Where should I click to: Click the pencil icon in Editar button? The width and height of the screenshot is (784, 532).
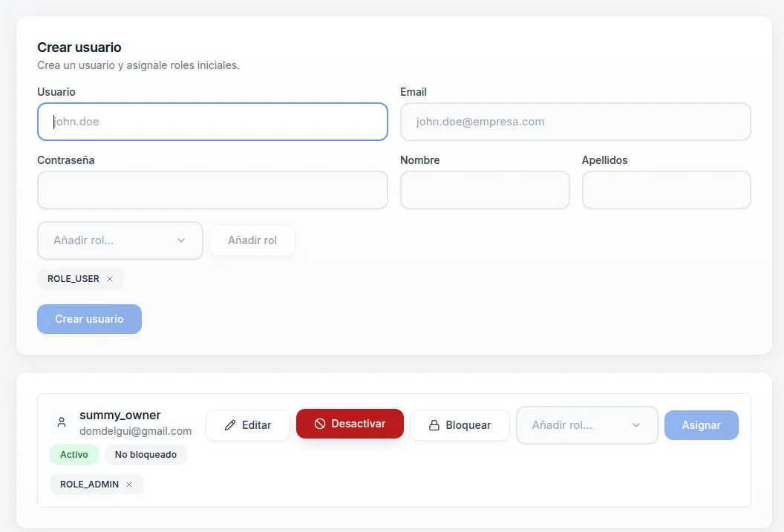(x=230, y=425)
